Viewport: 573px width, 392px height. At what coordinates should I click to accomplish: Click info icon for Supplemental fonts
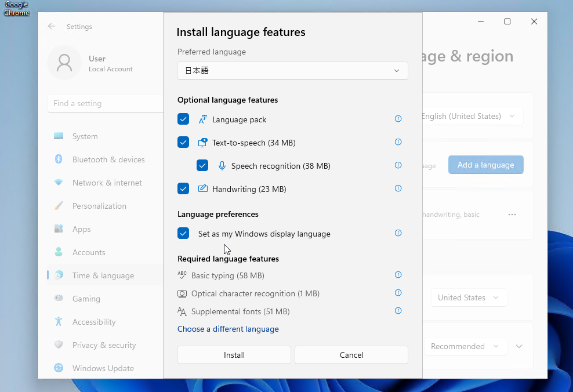[x=398, y=311]
